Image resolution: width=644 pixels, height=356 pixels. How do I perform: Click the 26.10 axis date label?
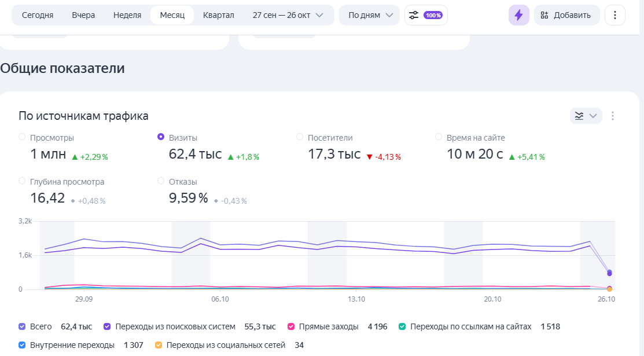pyautogui.click(x=606, y=299)
